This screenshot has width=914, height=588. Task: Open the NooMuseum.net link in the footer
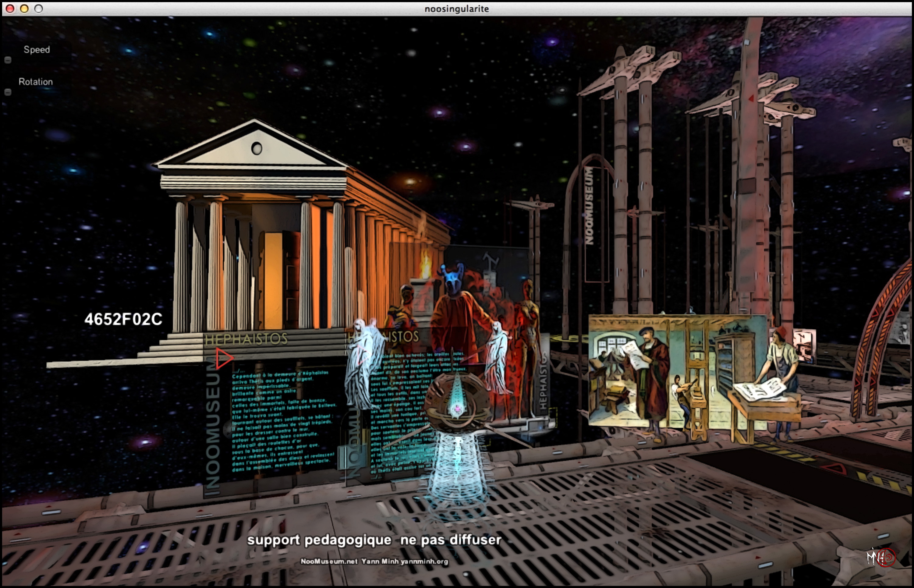click(329, 561)
